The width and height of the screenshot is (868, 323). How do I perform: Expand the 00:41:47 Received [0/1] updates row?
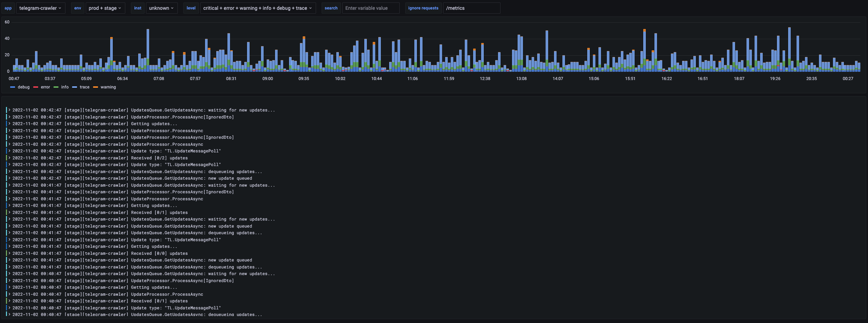click(x=9, y=213)
